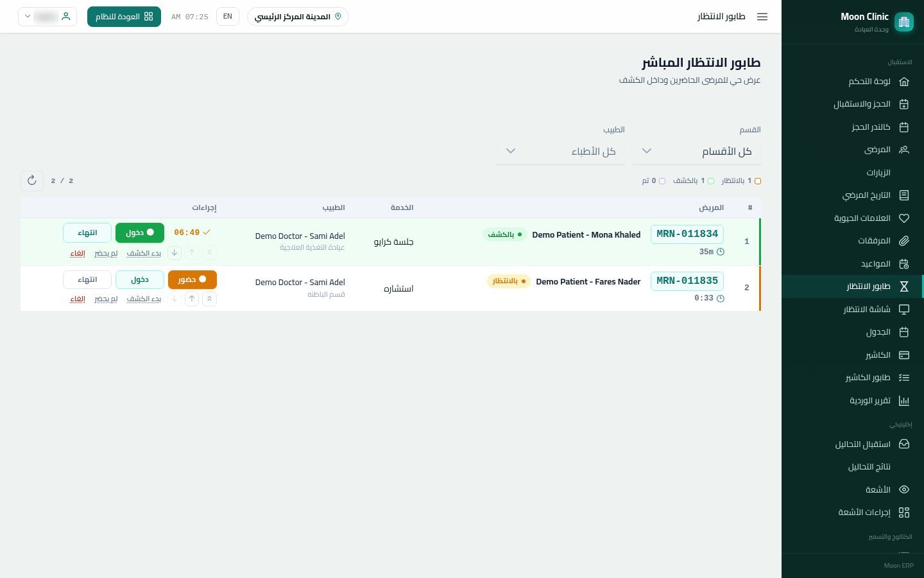Viewport: 924px width, 578px height.
Task: Open الجدول schedule page
Action: tap(852, 332)
